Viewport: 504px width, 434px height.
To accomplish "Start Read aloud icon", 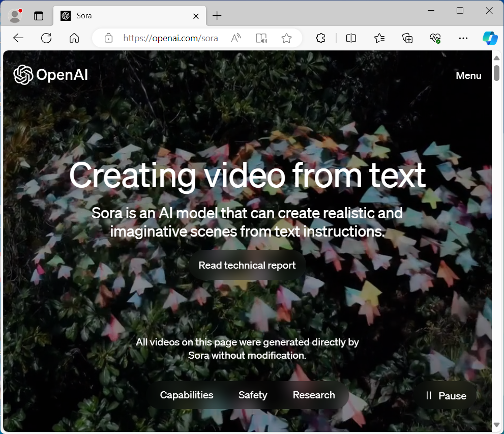I will click(x=236, y=38).
